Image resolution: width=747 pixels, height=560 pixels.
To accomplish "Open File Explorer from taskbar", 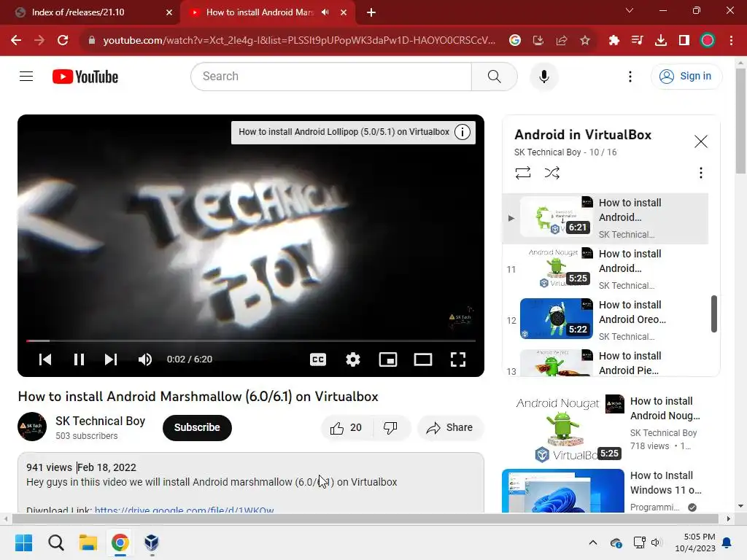I will (88, 542).
